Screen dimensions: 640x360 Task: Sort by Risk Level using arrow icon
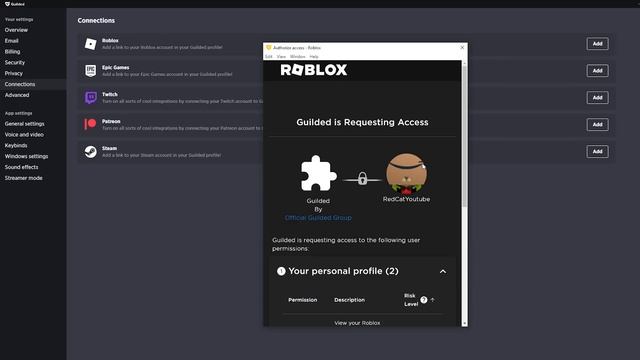[433, 300]
